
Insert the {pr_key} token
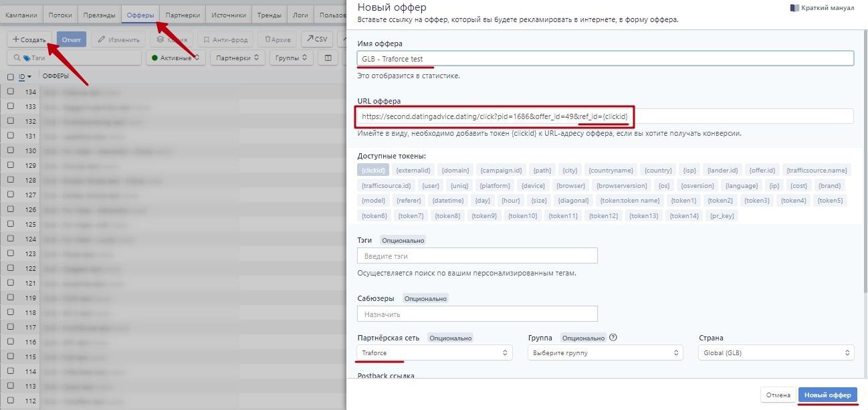coord(722,215)
